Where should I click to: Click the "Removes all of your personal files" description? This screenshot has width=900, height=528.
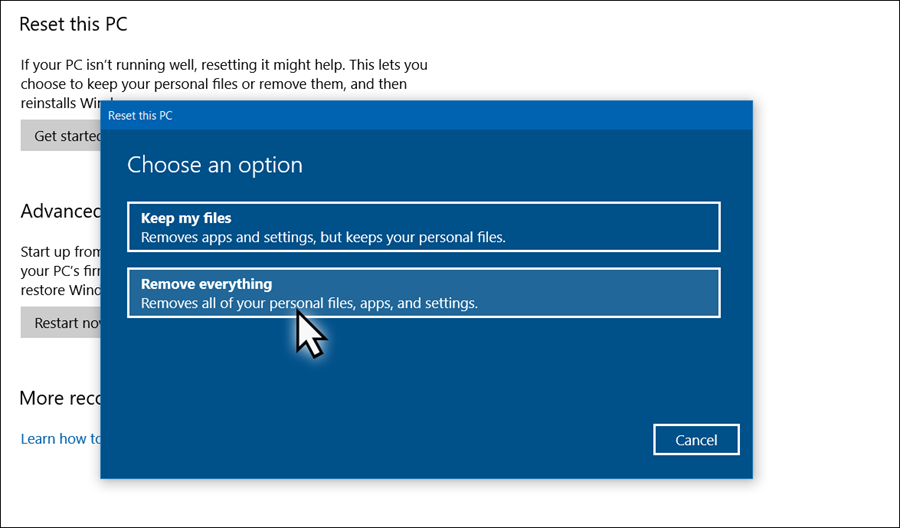[x=309, y=303]
